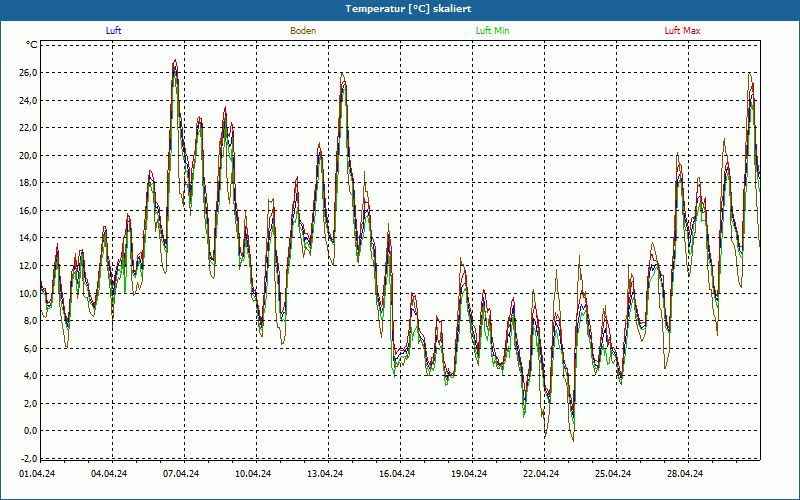This screenshot has height=500, width=800.
Task: Click the 26,0 y-axis value
Action: 29,73
